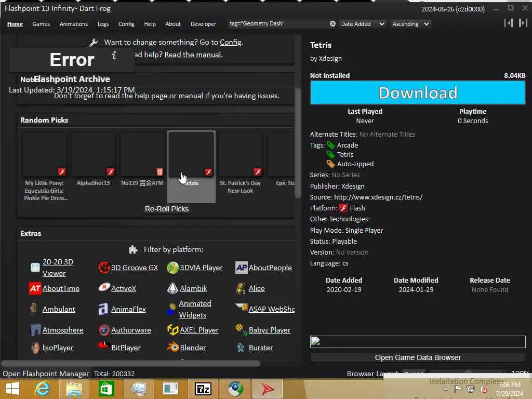Click the Authorware platform icon
This screenshot has width=532, height=399.
[104, 330]
